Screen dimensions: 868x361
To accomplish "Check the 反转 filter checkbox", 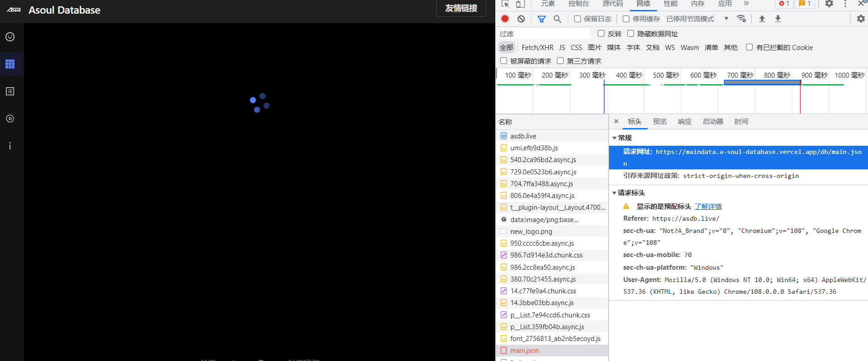I will 601,33.
